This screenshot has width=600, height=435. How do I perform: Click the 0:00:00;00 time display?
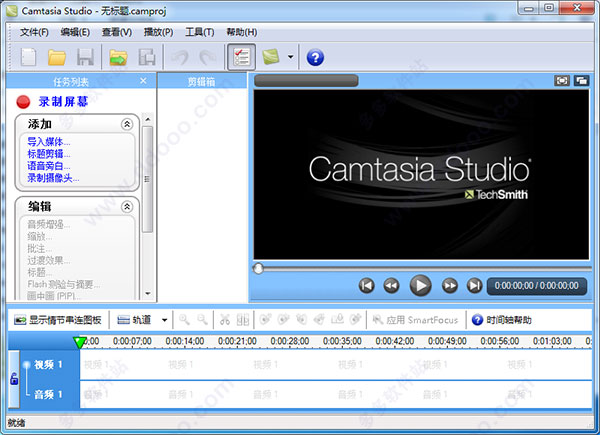coord(536,286)
